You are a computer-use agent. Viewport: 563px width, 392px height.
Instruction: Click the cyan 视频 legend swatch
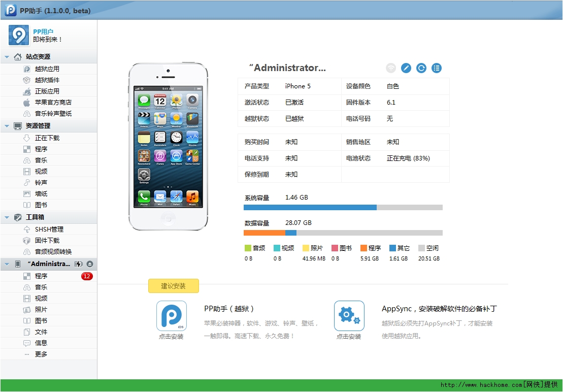click(x=277, y=248)
